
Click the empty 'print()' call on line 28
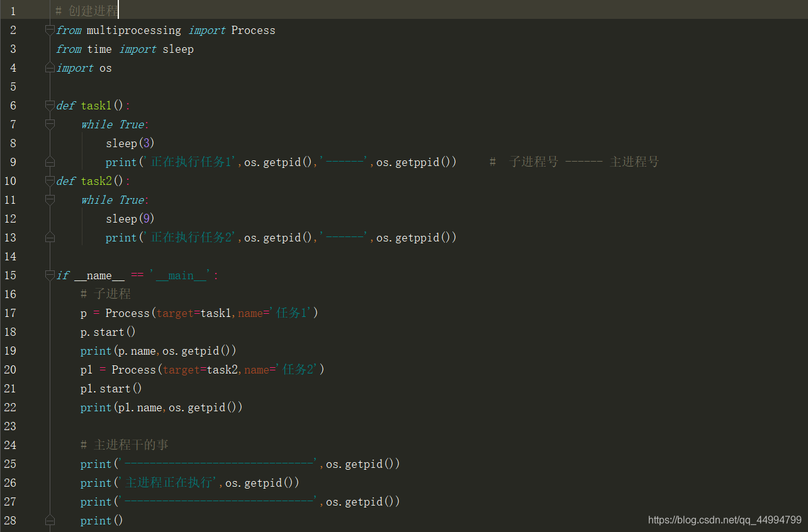[102, 521]
